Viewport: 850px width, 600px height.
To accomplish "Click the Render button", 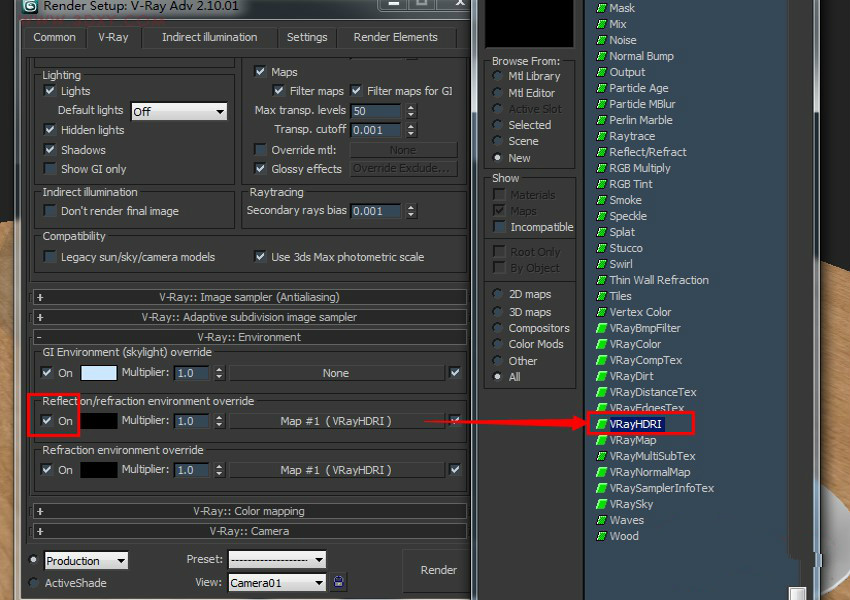I will point(438,570).
